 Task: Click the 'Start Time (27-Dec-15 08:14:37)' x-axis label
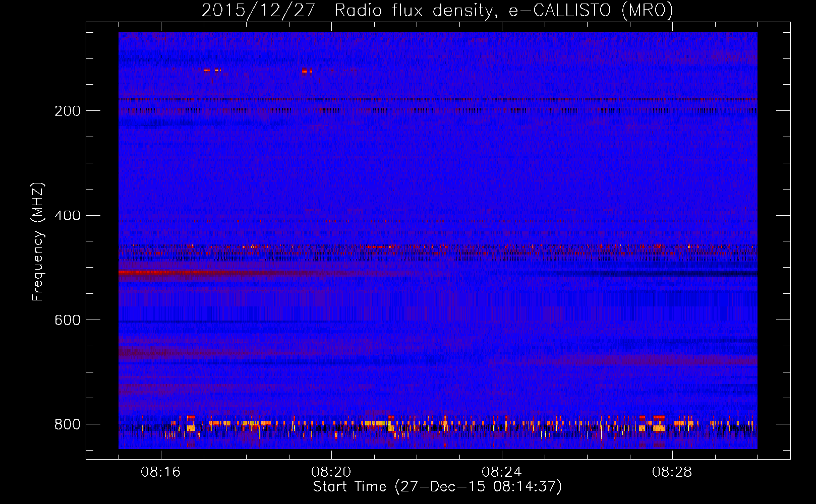click(437, 487)
